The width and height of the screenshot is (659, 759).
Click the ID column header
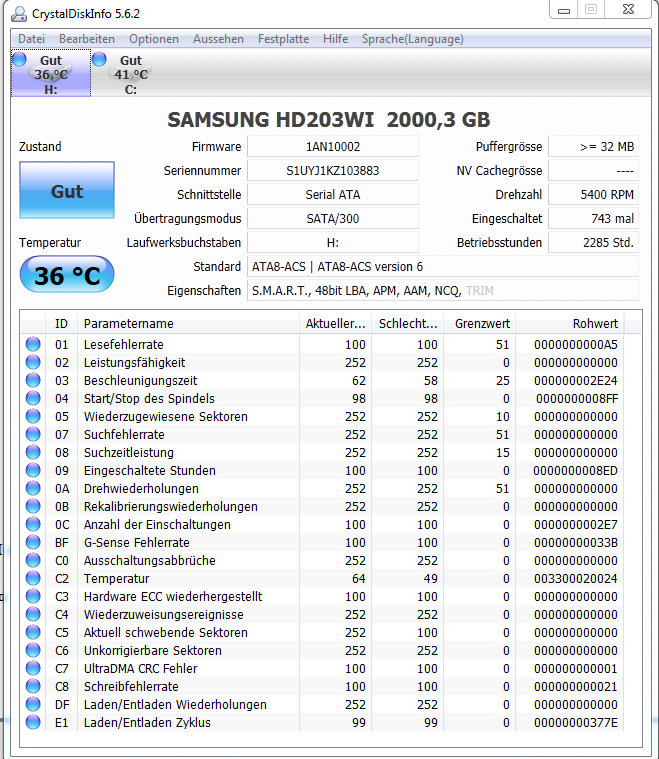click(61, 323)
